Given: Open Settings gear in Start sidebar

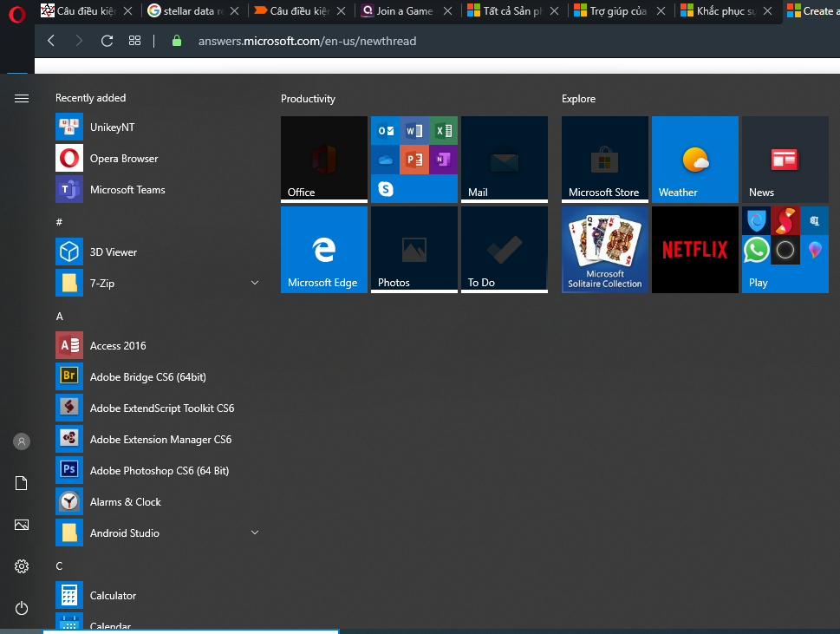Looking at the screenshot, I should click(x=22, y=566).
